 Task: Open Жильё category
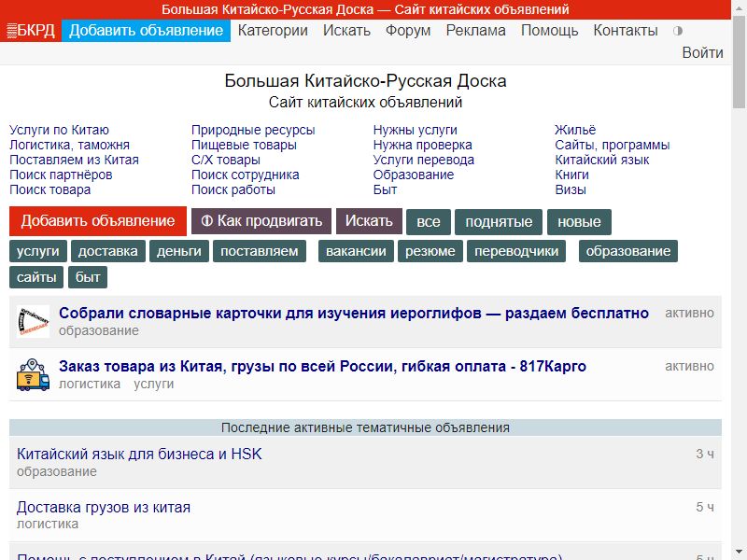575,130
